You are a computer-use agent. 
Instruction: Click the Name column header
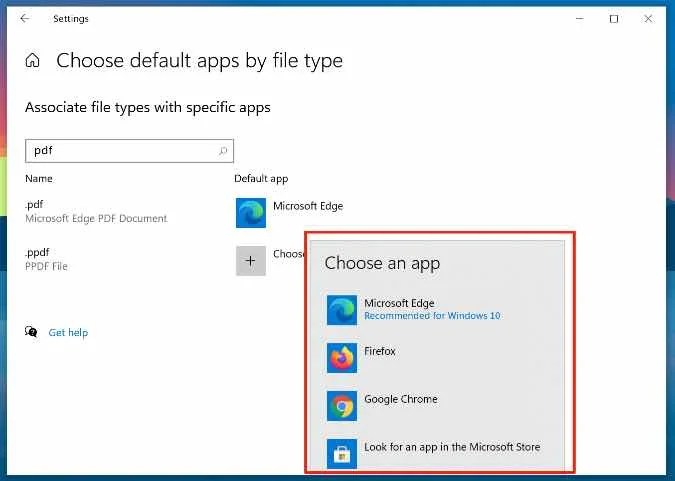(x=39, y=178)
